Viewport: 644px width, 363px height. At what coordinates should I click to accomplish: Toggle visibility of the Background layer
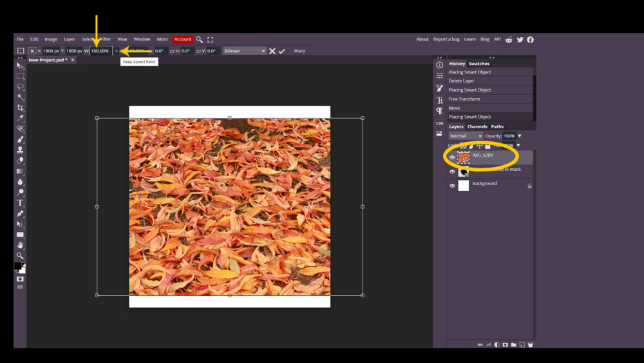(452, 186)
